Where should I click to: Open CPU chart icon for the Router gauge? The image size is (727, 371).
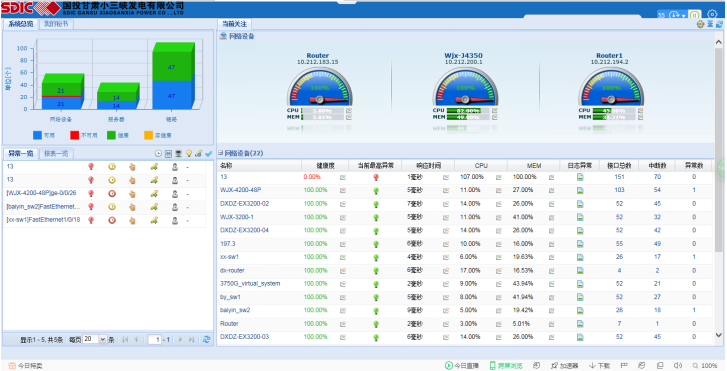pyautogui.click(x=349, y=111)
